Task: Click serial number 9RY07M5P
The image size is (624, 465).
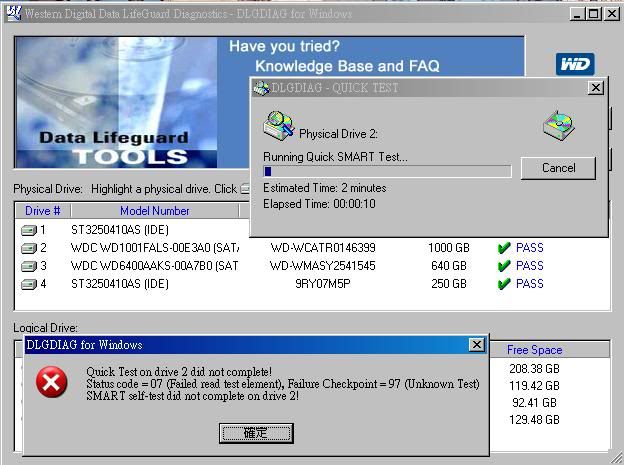Action: tap(323, 284)
